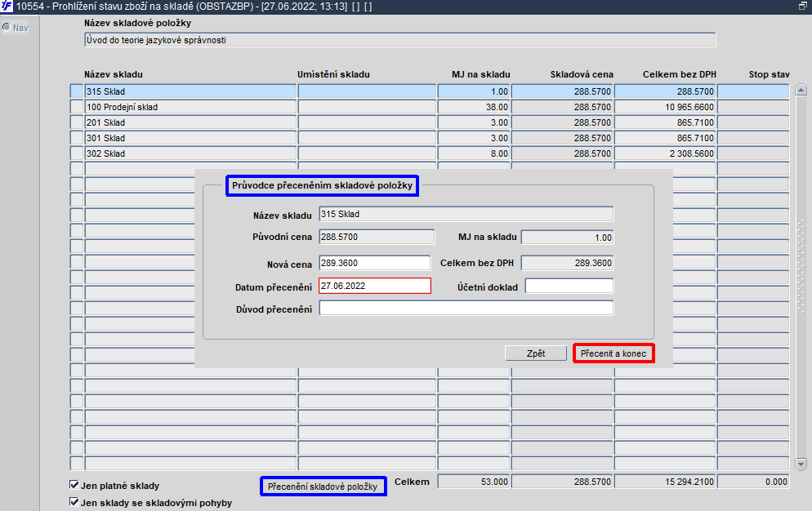This screenshot has height=511, width=812.
Task: Click the 'Původní cena' field with 288.5700
Action: click(x=377, y=237)
